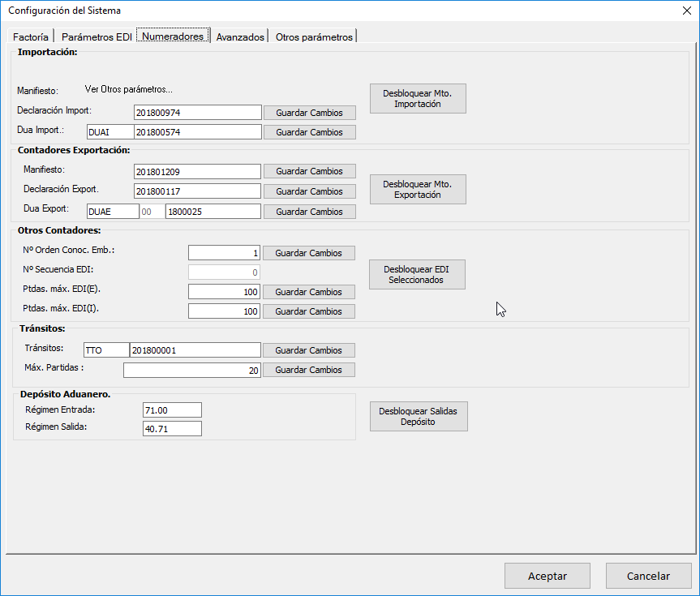The image size is (700, 596).
Task: Save changes for Dua Export counter
Action: [x=309, y=212]
